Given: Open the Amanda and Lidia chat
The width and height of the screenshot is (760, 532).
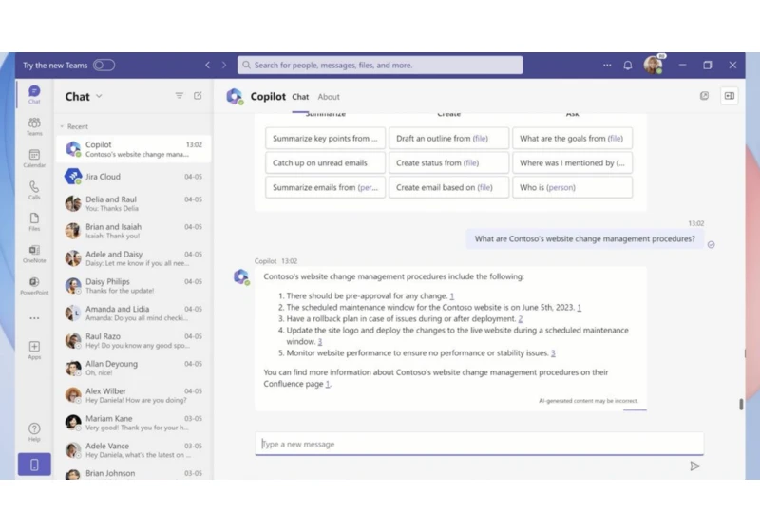Looking at the screenshot, I should point(133,313).
